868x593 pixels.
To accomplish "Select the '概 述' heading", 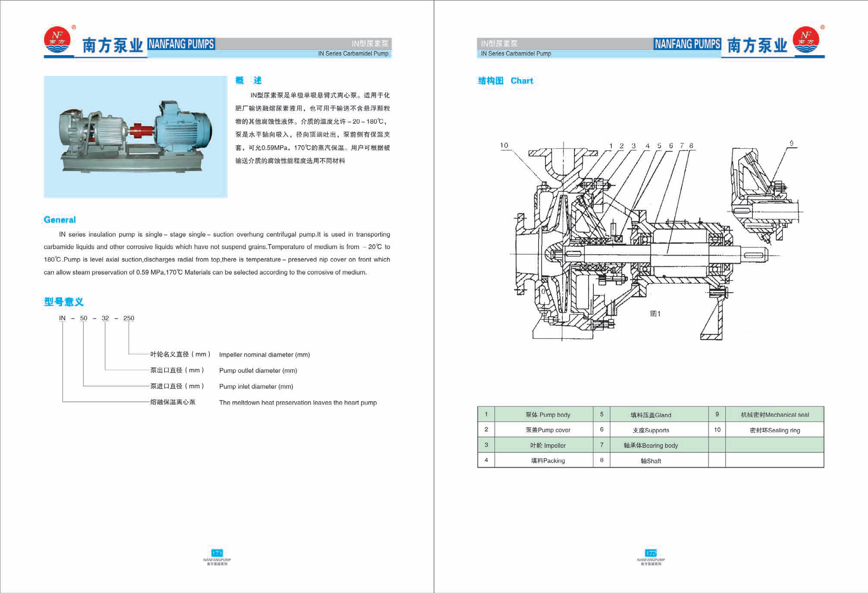I will 248,81.
